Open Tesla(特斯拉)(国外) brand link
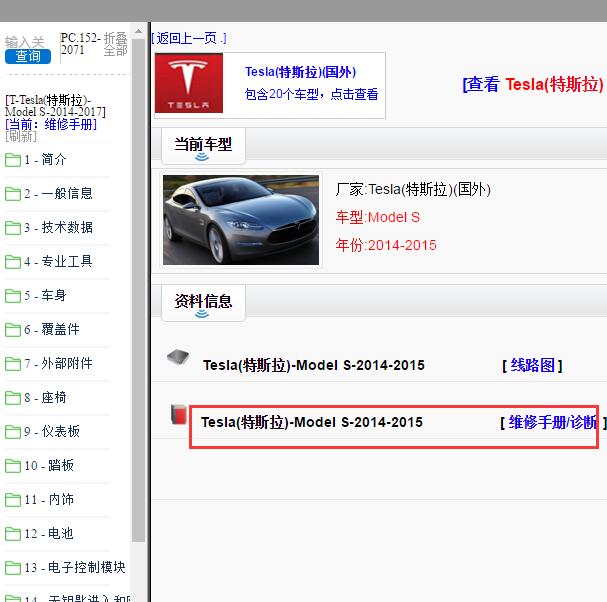Viewport: 607px width, 602px height. [300, 72]
